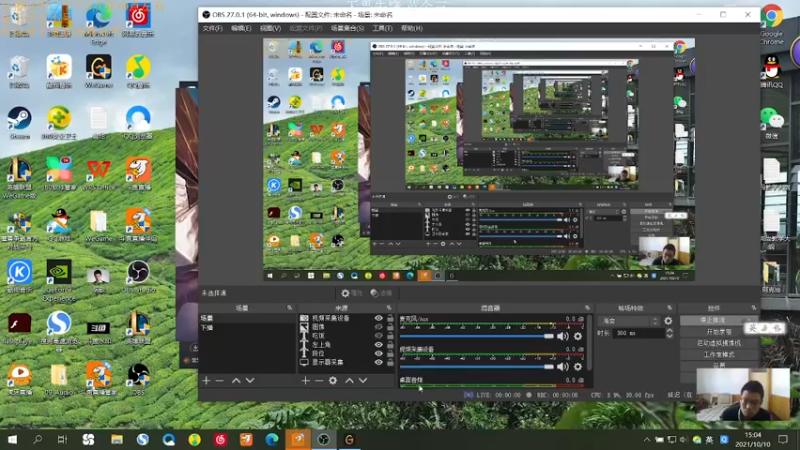
Task: Add a new scene with plus button
Action: (x=206, y=381)
